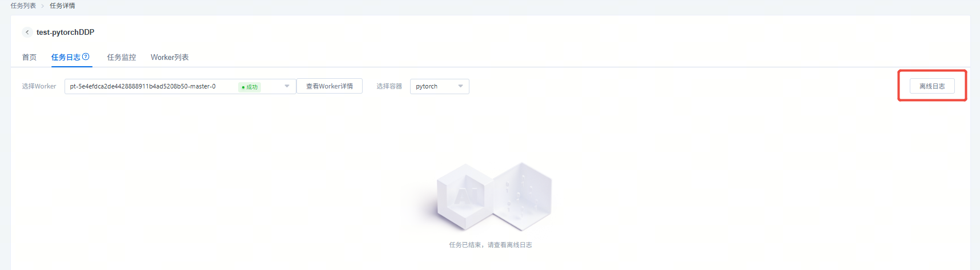
Task: Click 任务详情 in the breadcrumb
Action: [62, 6]
